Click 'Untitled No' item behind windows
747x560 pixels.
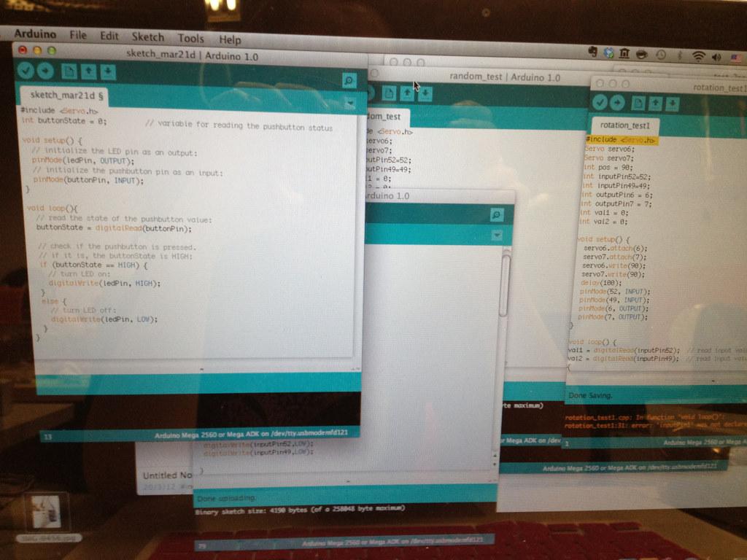pyautogui.click(x=167, y=475)
